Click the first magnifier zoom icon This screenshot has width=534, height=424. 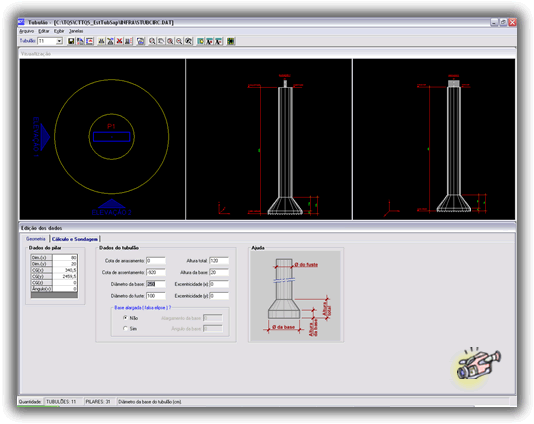[152, 41]
